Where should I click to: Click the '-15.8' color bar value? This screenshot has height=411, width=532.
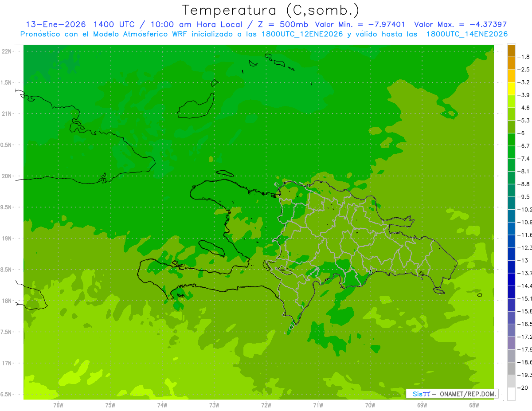point(524,311)
